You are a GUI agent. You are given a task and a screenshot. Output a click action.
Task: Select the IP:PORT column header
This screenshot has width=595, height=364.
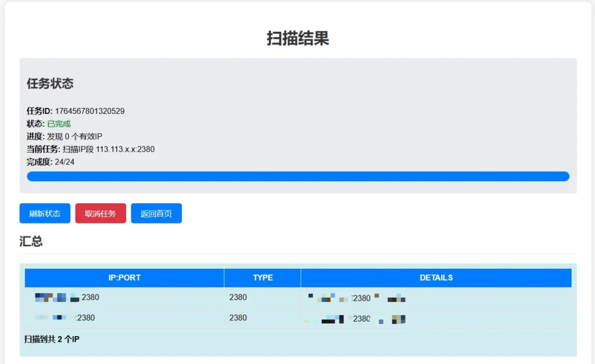click(x=123, y=277)
